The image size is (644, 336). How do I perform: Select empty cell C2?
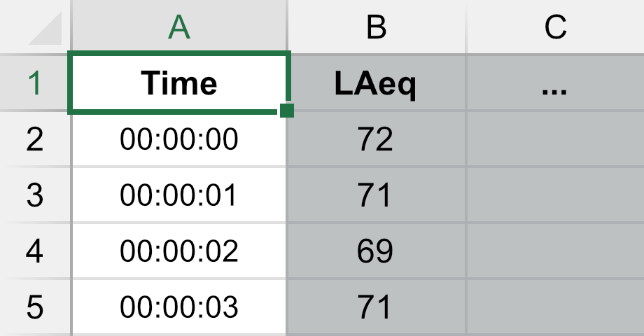coord(555,139)
